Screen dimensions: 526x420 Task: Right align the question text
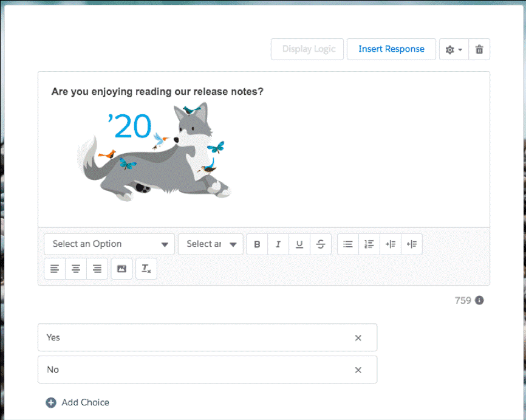97,269
